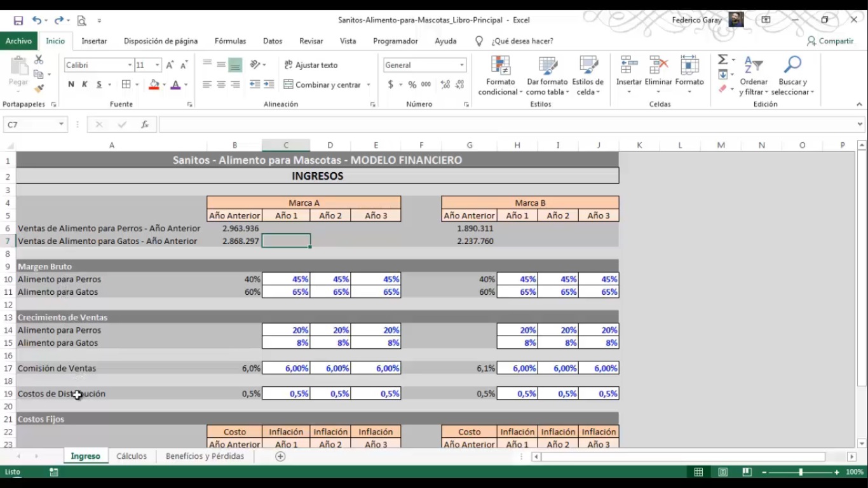The height and width of the screenshot is (488, 868).
Task: Increase font size with the large A
Action: [170, 65]
